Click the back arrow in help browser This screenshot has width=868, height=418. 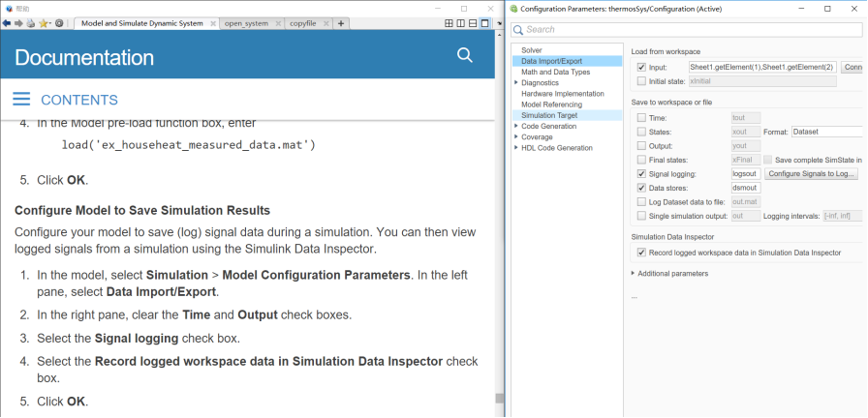[6, 22]
